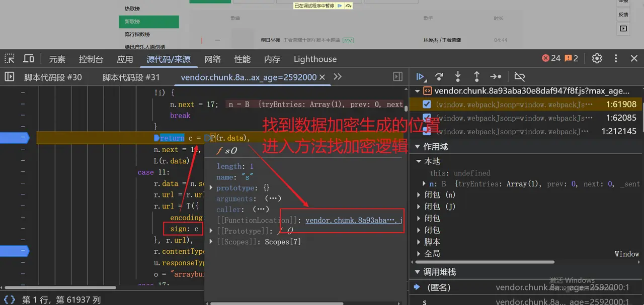Click the step over function button
644x305 pixels.
[439, 77]
